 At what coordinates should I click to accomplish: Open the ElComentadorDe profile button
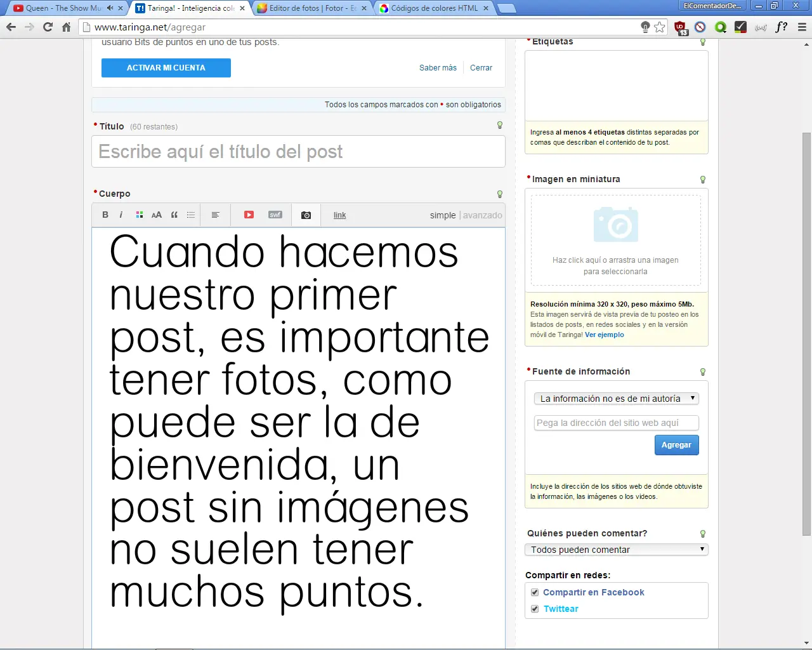click(x=712, y=6)
